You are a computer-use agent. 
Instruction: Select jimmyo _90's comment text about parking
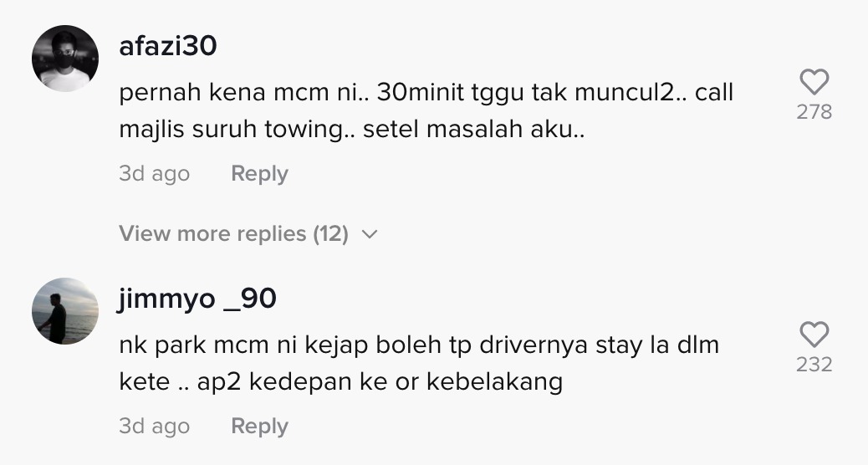coord(419,363)
